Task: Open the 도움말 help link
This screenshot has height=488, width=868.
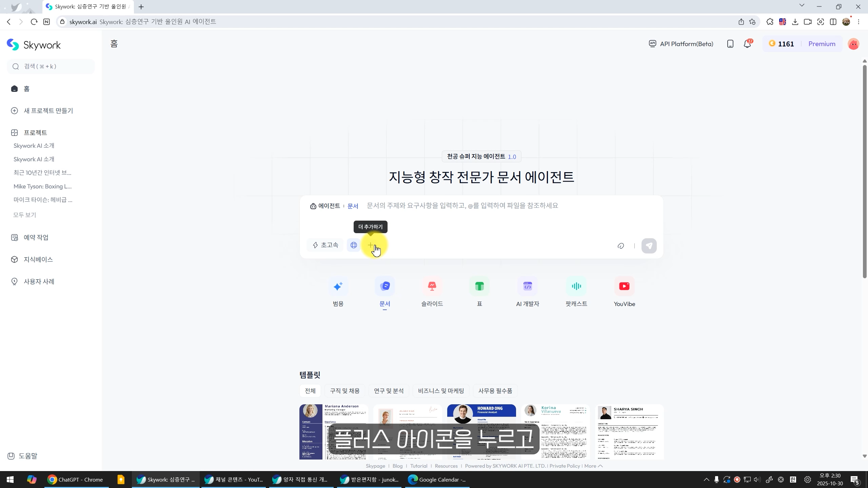Action: (22, 456)
